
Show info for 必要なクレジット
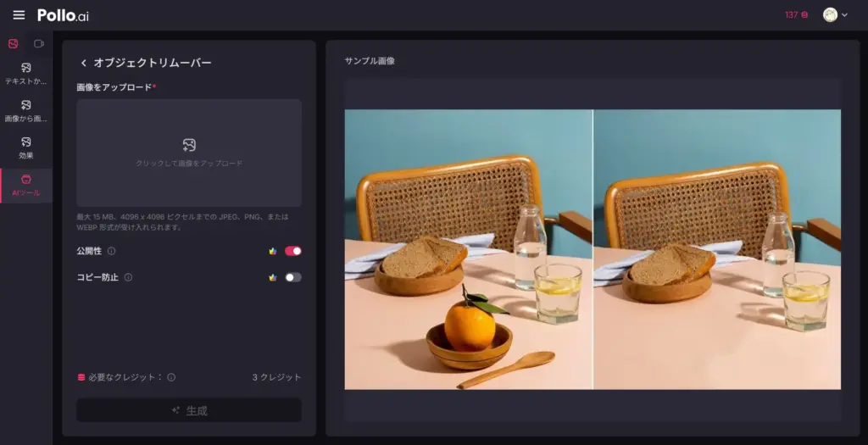click(x=171, y=377)
